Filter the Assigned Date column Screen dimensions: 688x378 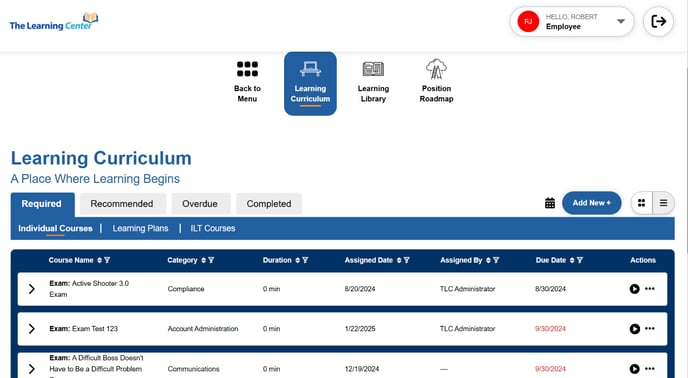click(407, 260)
